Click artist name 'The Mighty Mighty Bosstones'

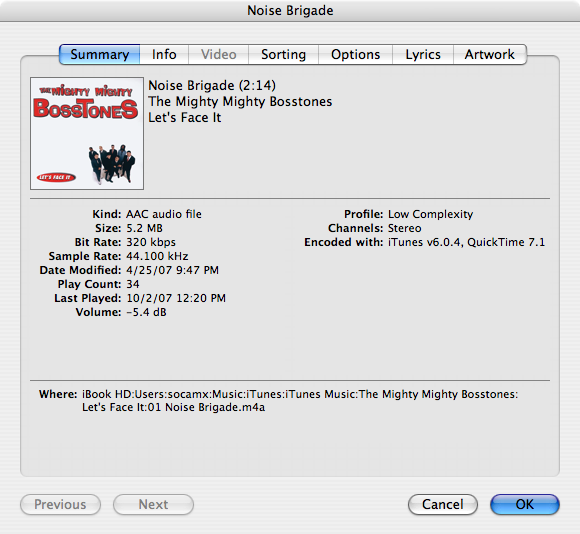(240, 101)
